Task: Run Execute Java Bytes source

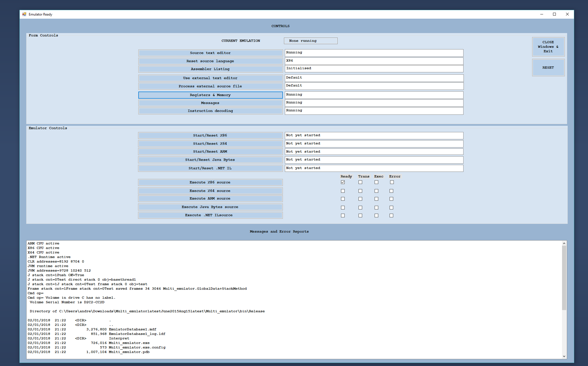Action: point(210,207)
